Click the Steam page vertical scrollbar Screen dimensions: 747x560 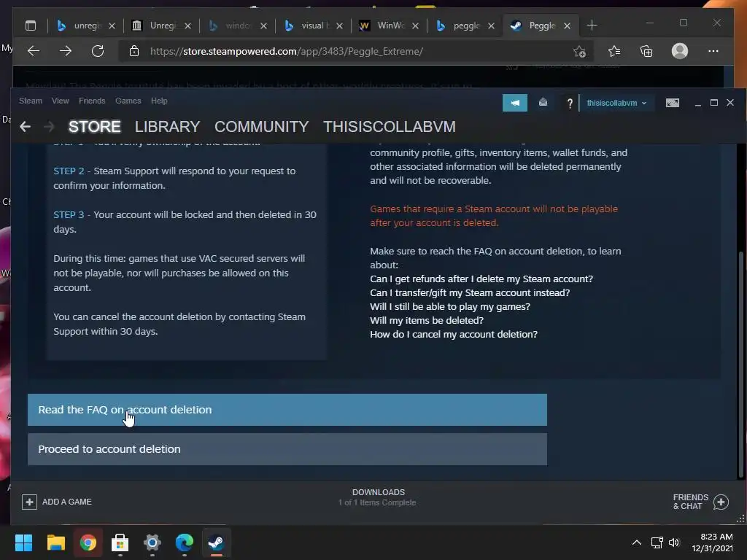[740, 365]
